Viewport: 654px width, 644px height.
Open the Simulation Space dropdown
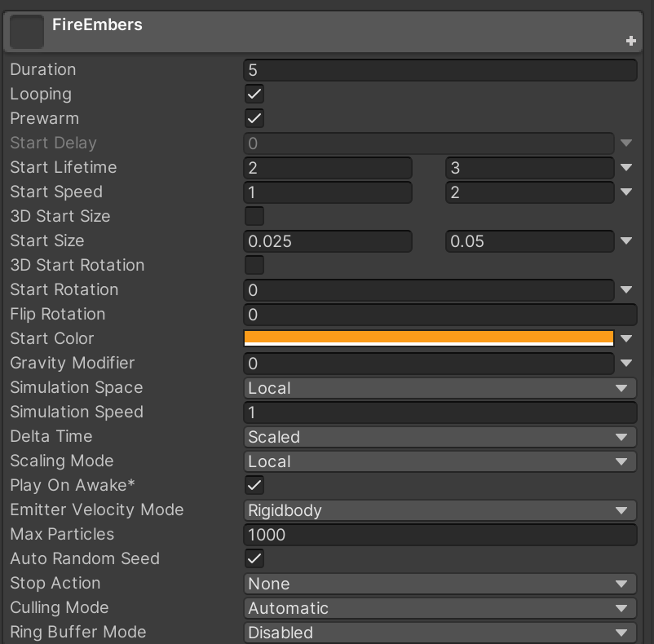(440, 388)
